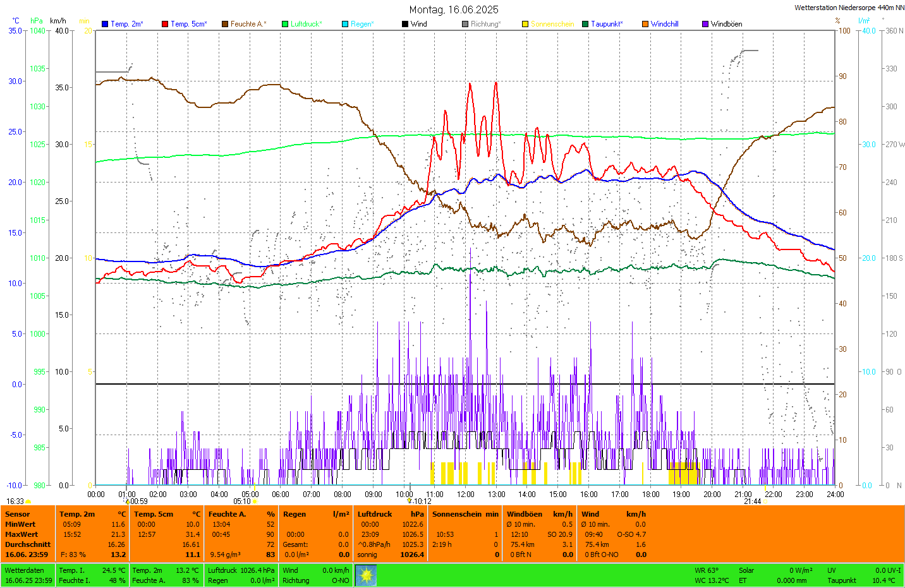The image size is (905, 588).
Task: Click the Feuchte A. legend label
Action: (x=248, y=24)
